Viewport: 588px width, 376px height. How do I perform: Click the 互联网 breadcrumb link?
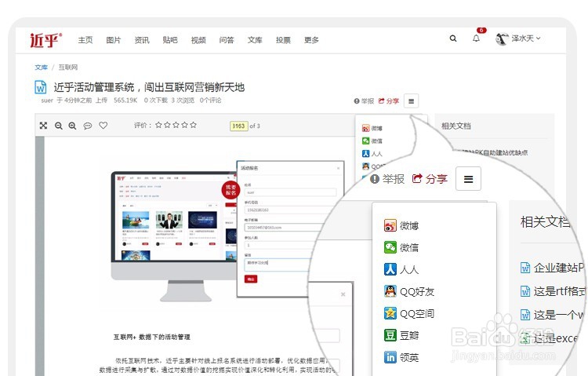68,68
